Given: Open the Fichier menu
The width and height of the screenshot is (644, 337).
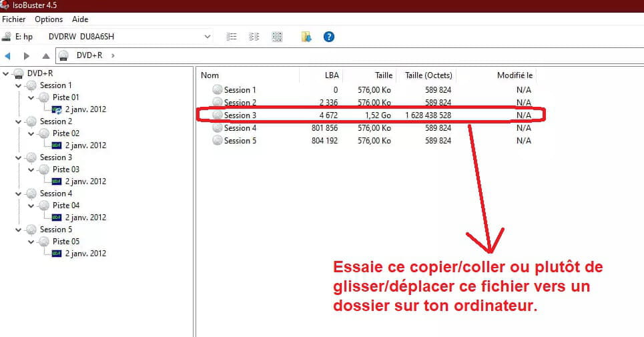Looking at the screenshot, I should pyautogui.click(x=13, y=19).
